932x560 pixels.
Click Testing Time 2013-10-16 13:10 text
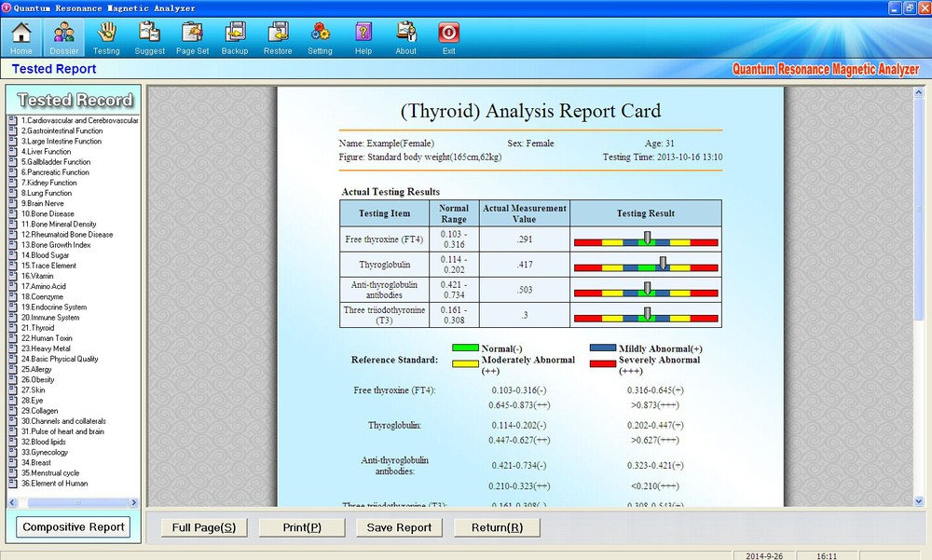coord(663,157)
